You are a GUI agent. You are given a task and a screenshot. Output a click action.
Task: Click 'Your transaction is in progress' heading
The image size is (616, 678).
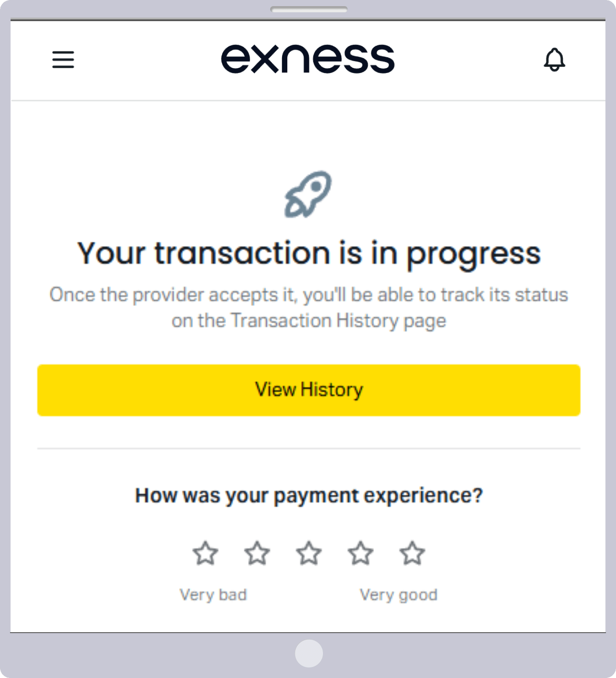point(309,254)
